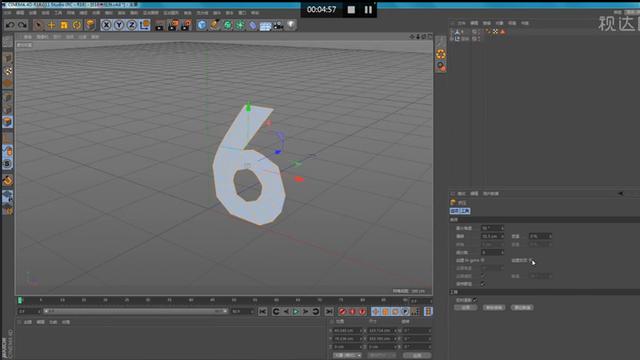Click the Reset Values button
Image resolution: width=640 pixels, height=360 pixels.
tap(522, 308)
